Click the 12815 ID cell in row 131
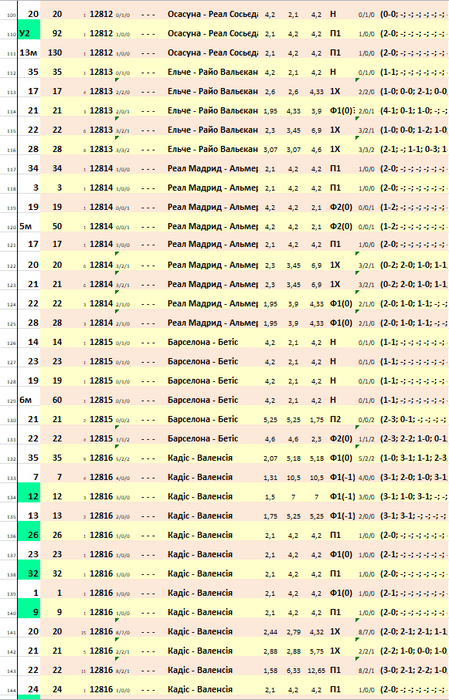This screenshot has width=449, height=700. click(x=101, y=438)
